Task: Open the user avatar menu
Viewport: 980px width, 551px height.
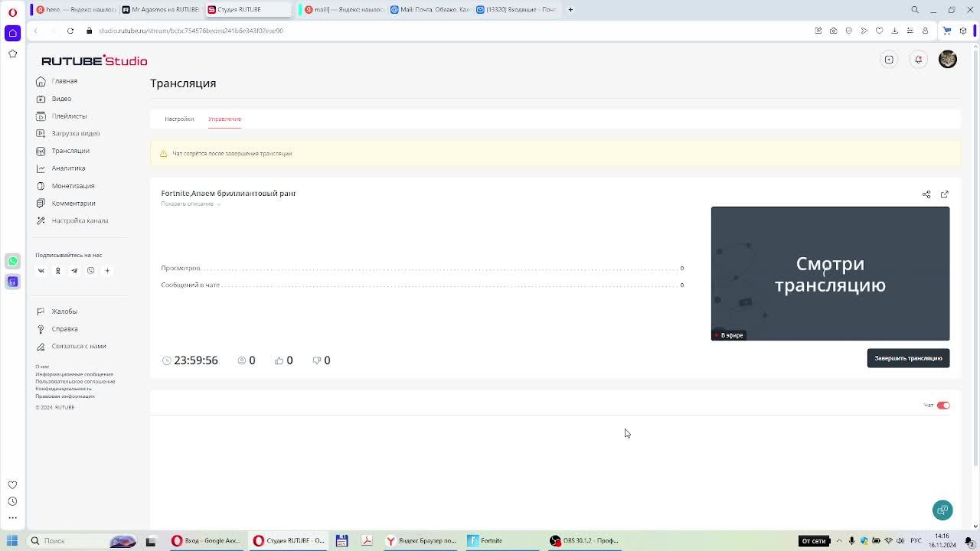Action: [948, 60]
